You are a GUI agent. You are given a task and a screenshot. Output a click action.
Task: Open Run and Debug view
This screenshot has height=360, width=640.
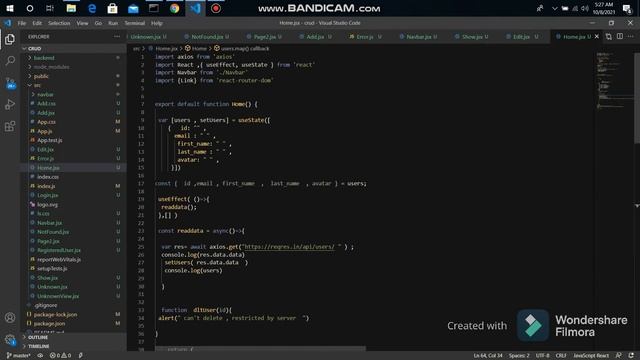(x=10, y=104)
